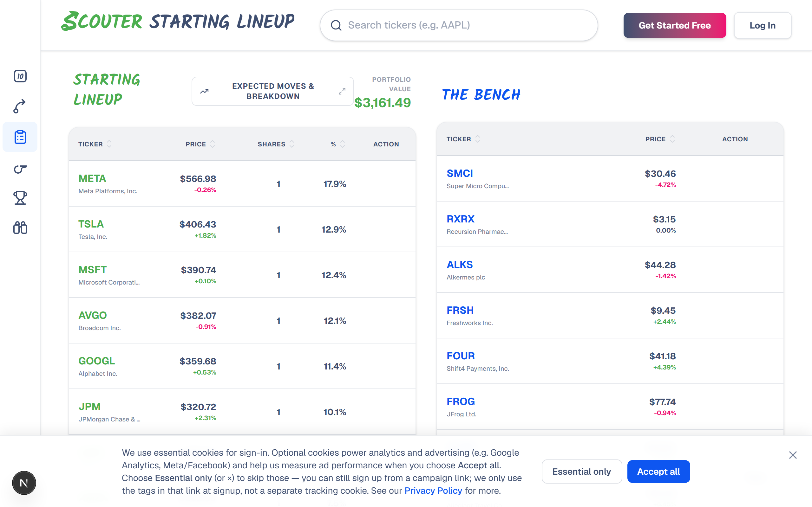Screen dimensions: 812x507
Task: Click the round N badge in corner
Action: coord(24,483)
